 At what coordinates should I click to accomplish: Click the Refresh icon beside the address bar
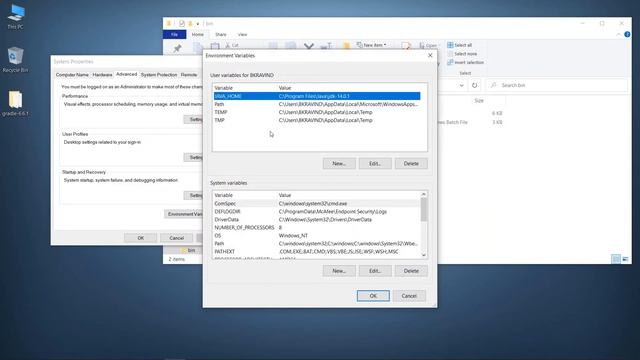pyautogui.click(x=474, y=85)
